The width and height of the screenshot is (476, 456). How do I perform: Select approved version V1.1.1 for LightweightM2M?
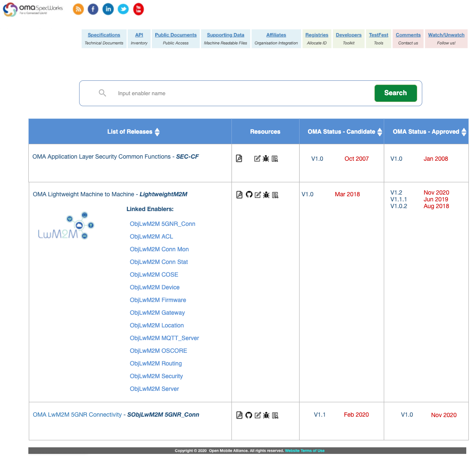399,200
